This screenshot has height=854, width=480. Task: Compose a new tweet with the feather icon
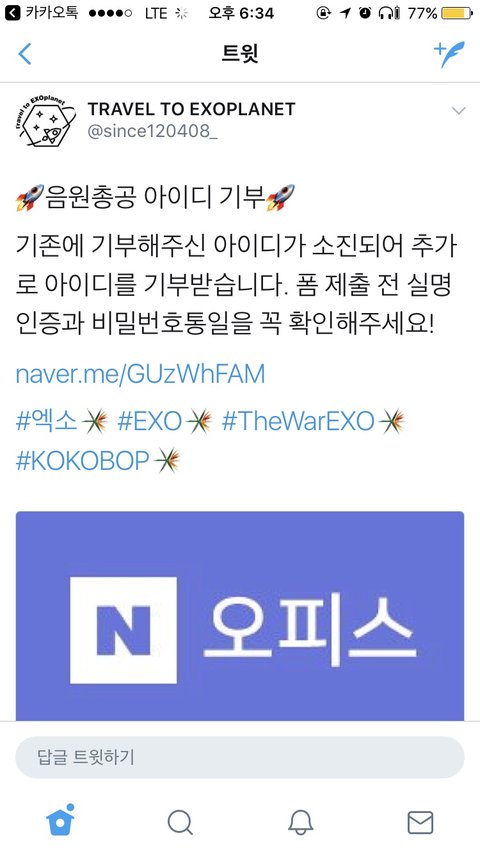(x=449, y=53)
